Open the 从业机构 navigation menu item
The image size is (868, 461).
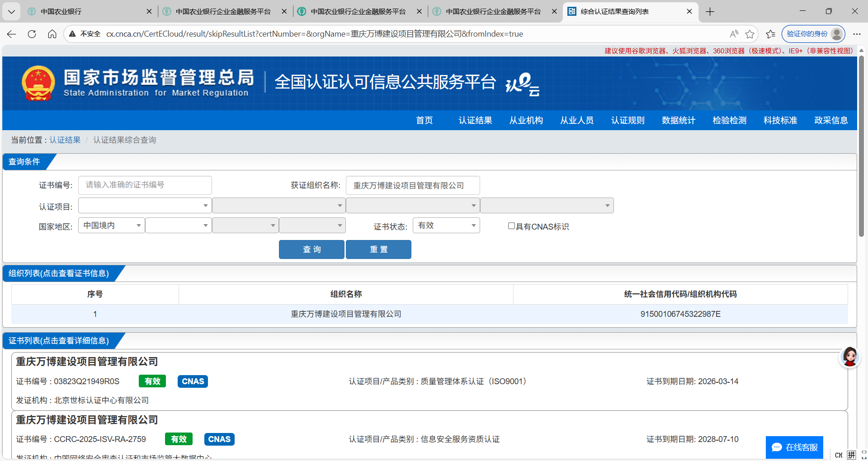click(x=526, y=120)
